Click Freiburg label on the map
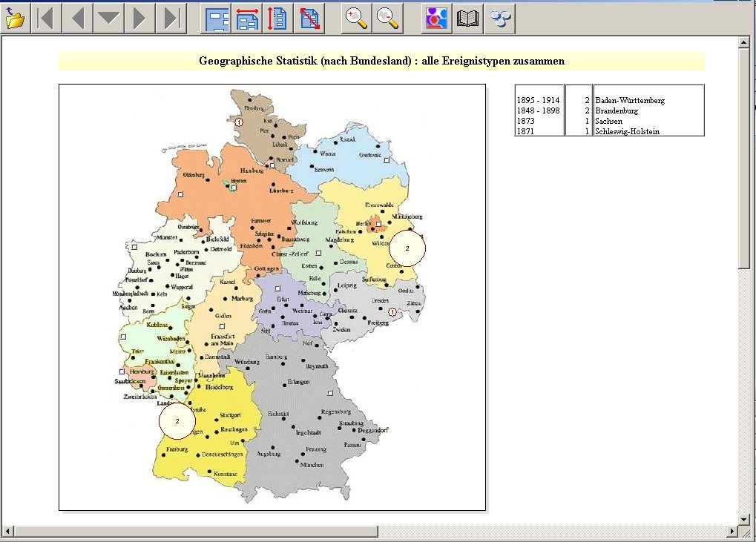This screenshot has width=756, height=542. point(177,449)
